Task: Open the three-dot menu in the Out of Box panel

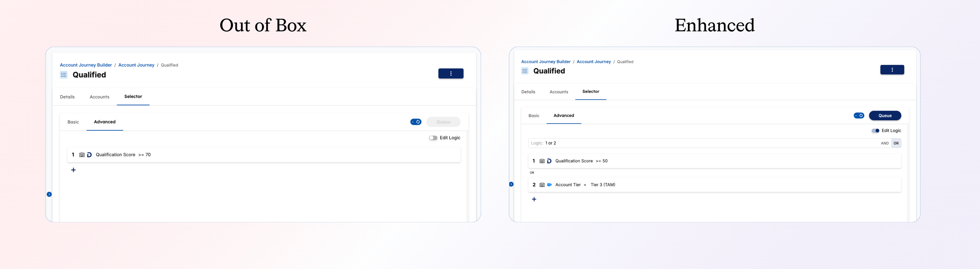Action: pyautogui.click(x=451, y=74)
